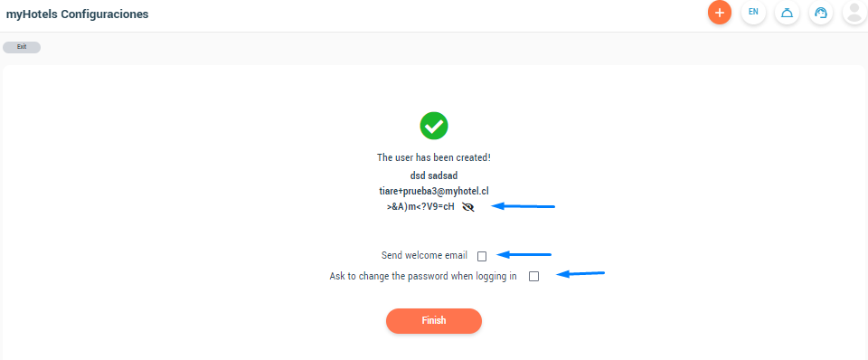
Task: Open the user profile avatar menu
Action: point(854,12)
